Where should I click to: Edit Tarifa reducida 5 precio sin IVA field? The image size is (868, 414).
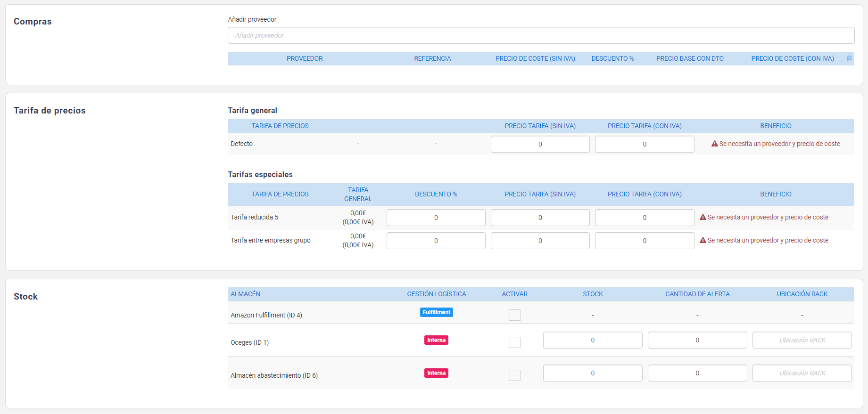click(x=540, y=218)
